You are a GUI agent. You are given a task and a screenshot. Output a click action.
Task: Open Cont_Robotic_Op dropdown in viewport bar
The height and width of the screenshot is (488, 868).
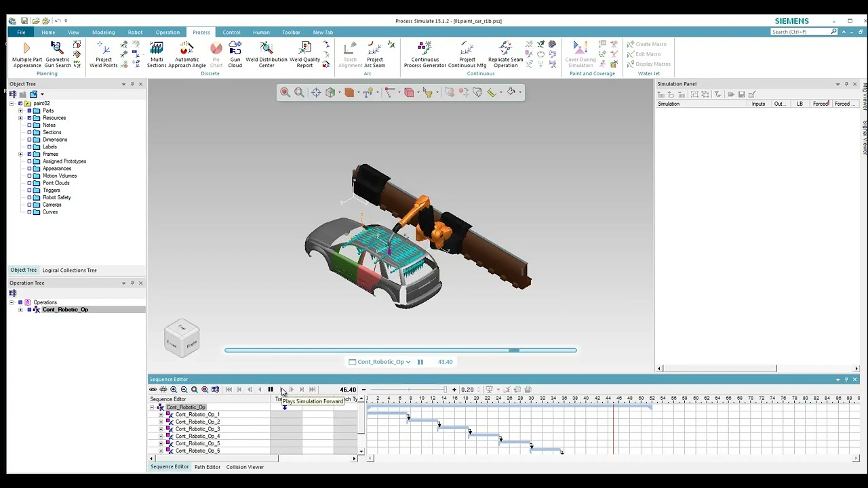408,362
